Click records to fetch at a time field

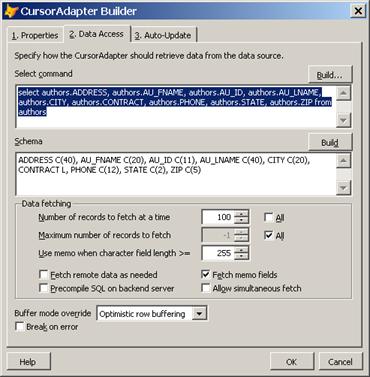(x=218, y=217)
